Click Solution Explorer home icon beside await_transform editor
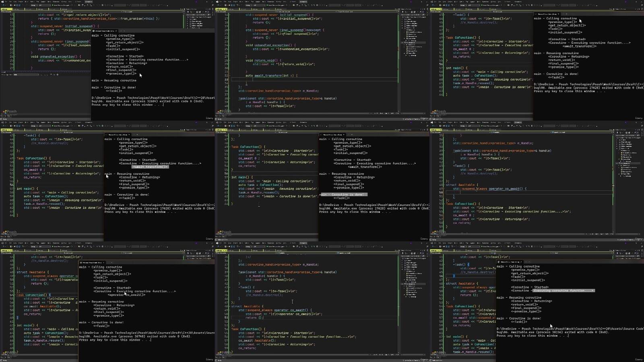 point(403,12)
